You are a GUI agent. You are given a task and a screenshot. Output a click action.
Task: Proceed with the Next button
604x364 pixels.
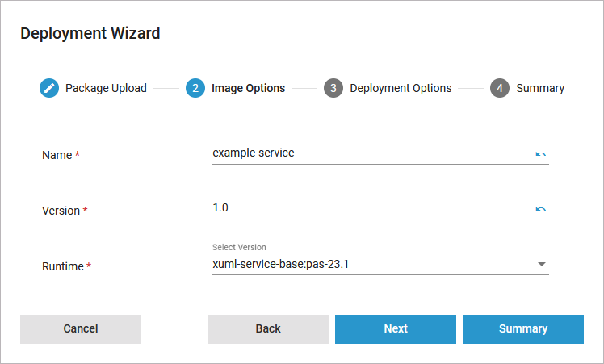point(396,328)
